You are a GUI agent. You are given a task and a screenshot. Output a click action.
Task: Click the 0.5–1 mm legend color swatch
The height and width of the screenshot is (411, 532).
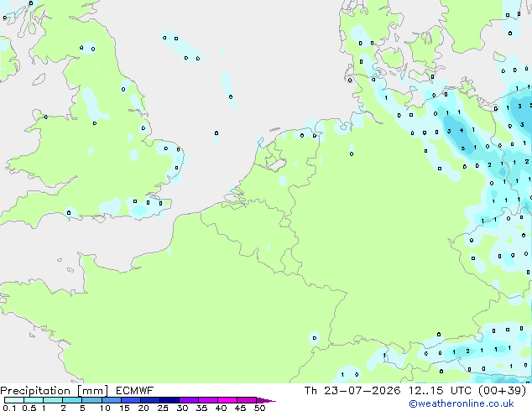pos(34,400)
